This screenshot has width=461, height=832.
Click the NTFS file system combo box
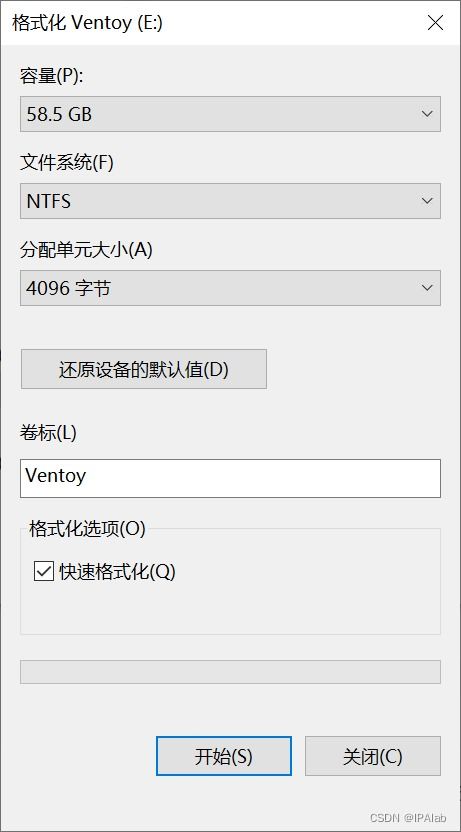[230, 201]
